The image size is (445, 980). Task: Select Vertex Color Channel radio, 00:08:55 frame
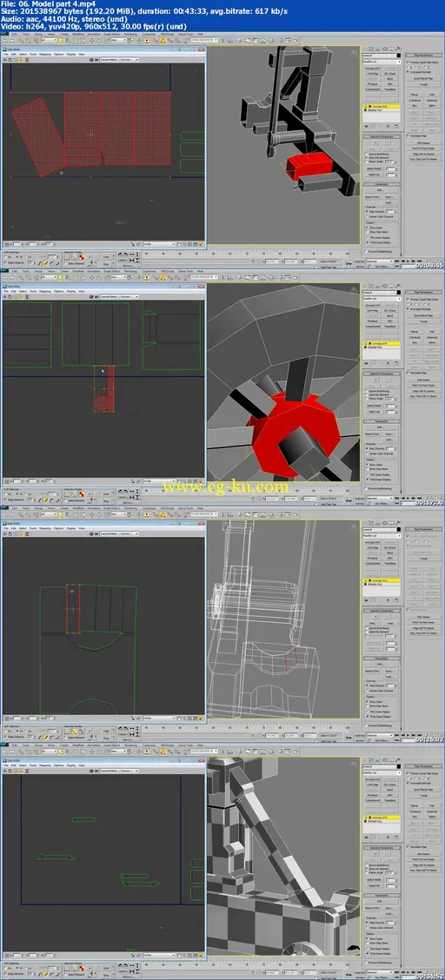pos(367,217)
